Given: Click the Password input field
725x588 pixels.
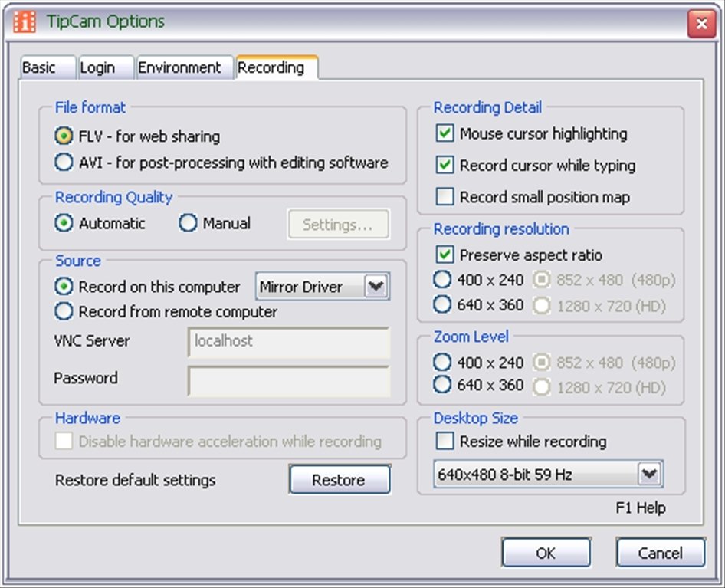Looking at the screenshot, I should pyautogui.click(x=288, y=381).
